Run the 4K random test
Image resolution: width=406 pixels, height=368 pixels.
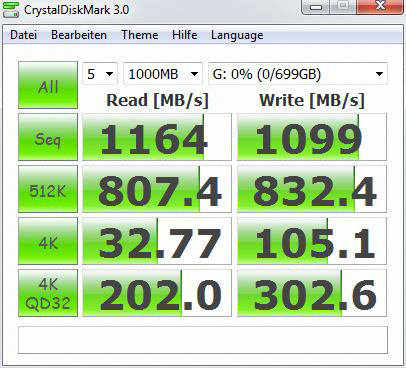click(48, 241)
